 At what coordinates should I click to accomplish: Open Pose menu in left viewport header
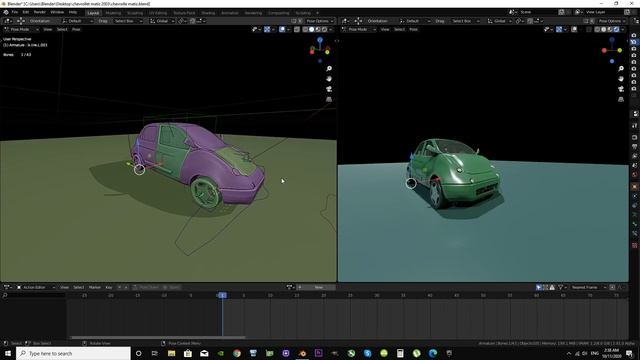76,29
